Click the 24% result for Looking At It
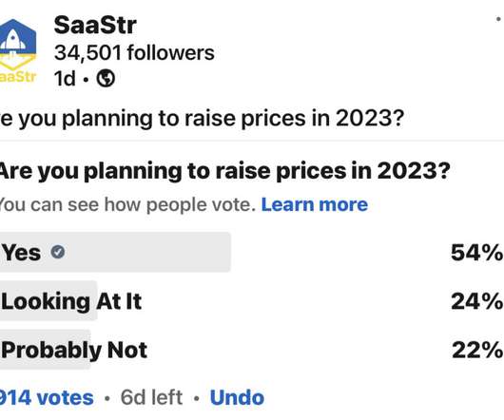 point(477,302)
